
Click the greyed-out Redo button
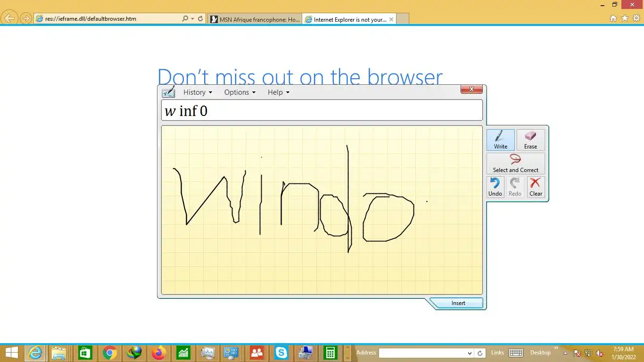pyautogui.click(x=515, y=187)
